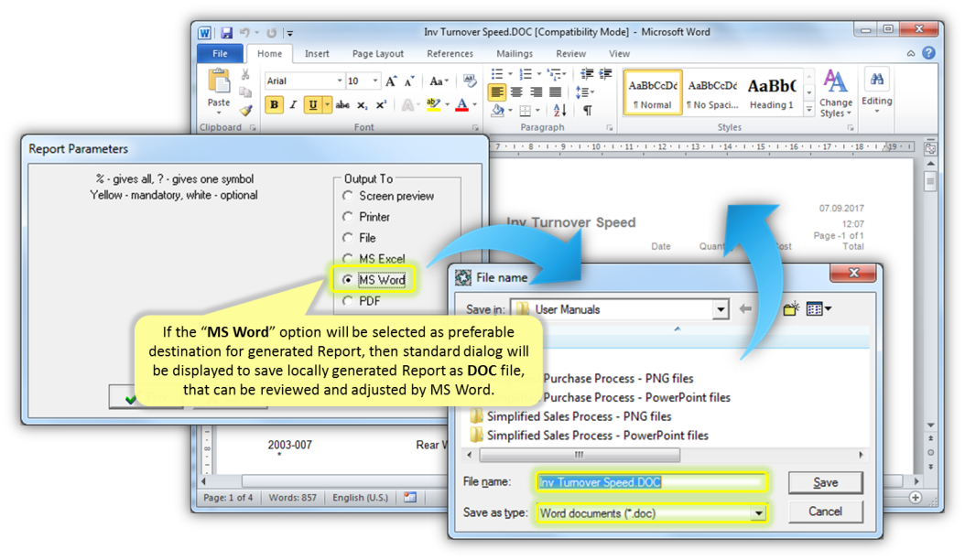Switch to the Mailings tab

(515, 54)
